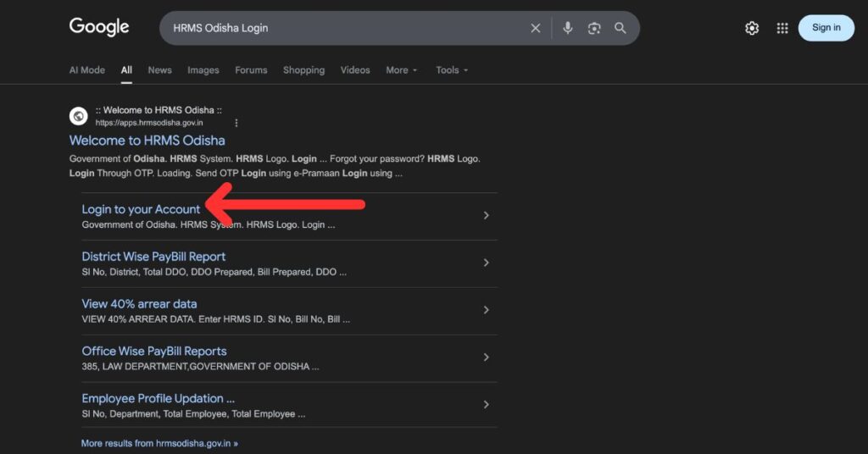Open Google settings gear
Screen dimensions: 868x454
tap(752, 28)
